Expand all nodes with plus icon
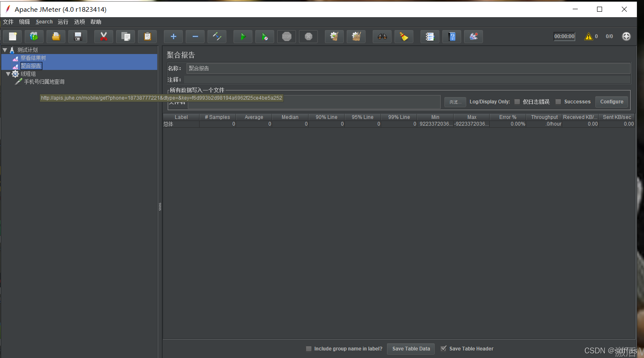 point(173,36)
